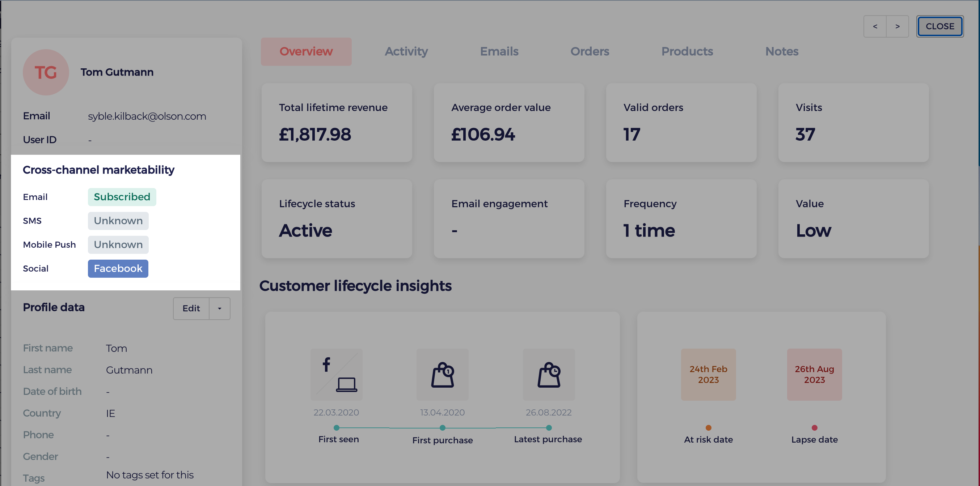Click the date 26.08.2022
Screen dimensions: 980x486
tap(548, 413)
